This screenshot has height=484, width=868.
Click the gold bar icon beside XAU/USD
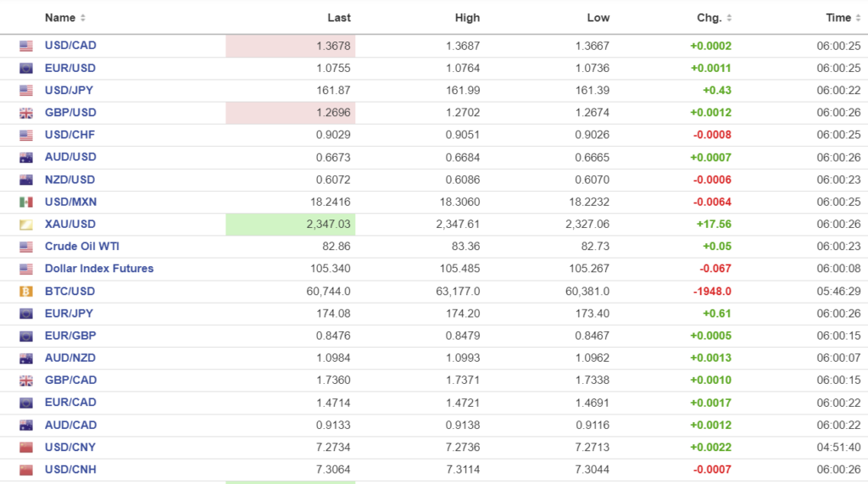(x=26, y=225)
